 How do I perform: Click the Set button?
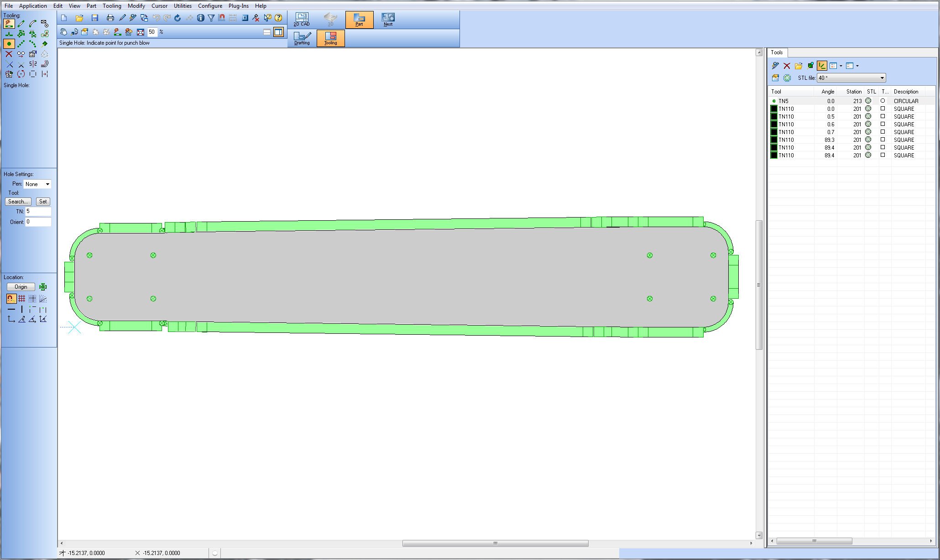point(43,202)
